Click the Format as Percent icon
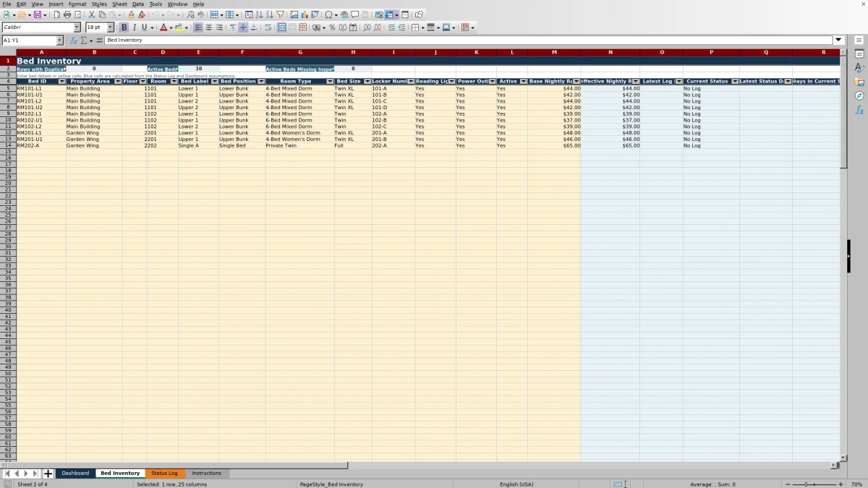Viewport: 868px width, 488px height. click(332, 27)
